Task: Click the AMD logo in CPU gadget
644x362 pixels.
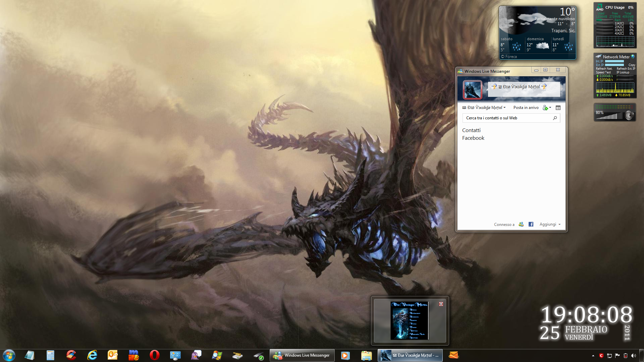Action: click(x=600, y=8)
